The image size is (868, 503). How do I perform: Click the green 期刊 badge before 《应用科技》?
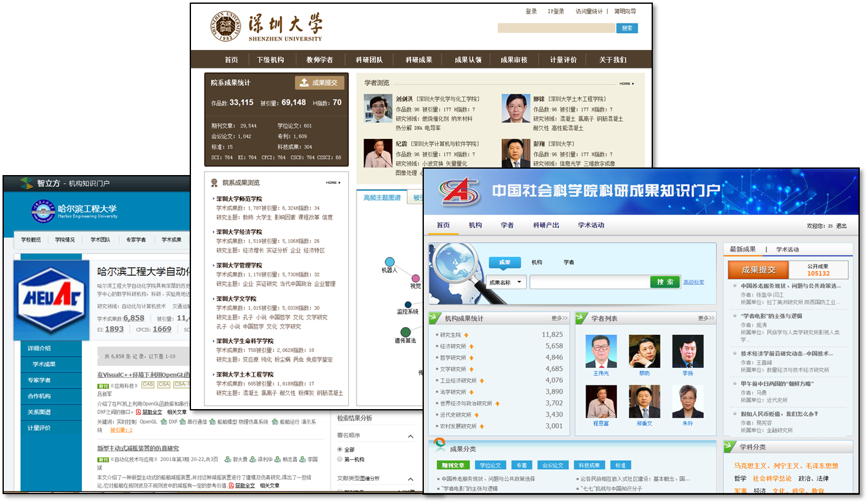(103, 386)
